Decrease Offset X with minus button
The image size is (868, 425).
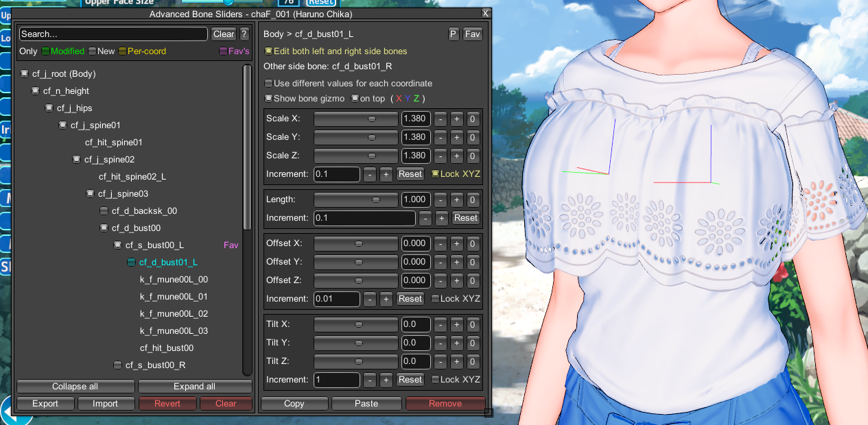(x=441, y=243)
